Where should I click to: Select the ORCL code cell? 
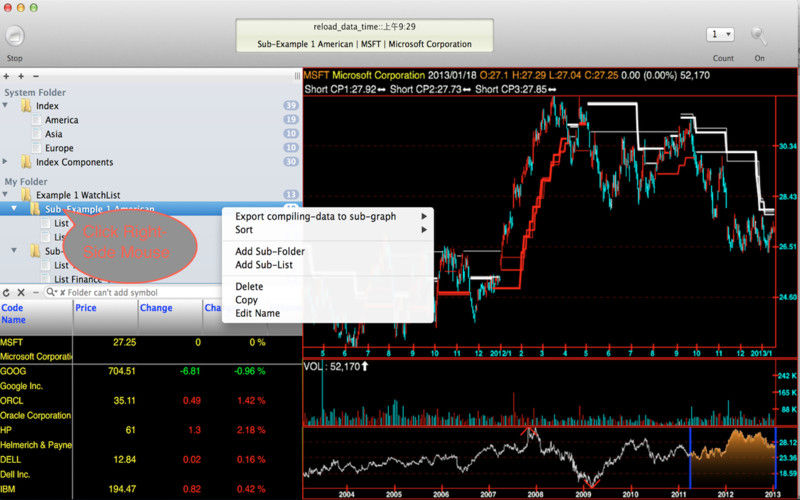[12, 401]
